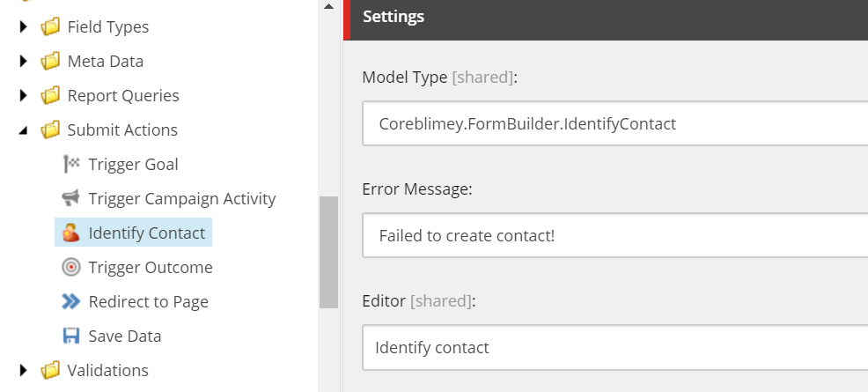Expand the Validations tree node
Image resolution: width=868 pixels, height=392 pixels.
[23, 370]
